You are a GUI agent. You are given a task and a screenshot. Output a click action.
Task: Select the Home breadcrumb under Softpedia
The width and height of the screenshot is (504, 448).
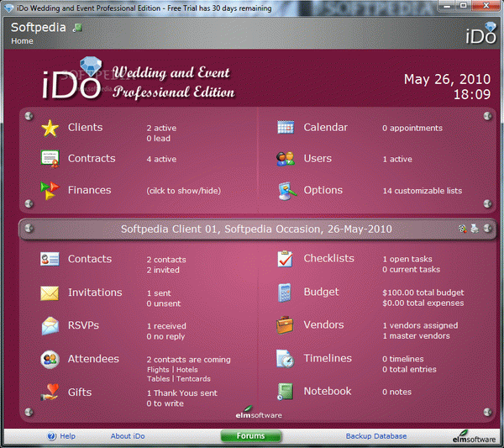[x=22, y=41]
